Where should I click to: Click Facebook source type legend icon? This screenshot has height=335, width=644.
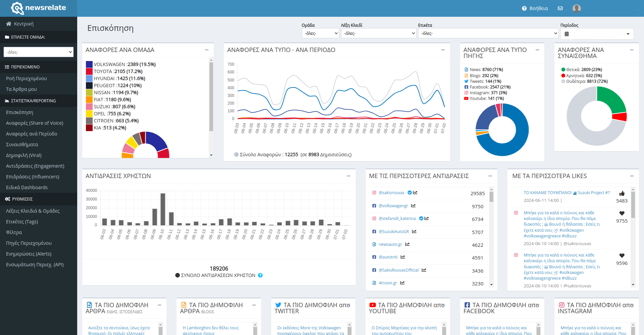click(x=466, y=87)
